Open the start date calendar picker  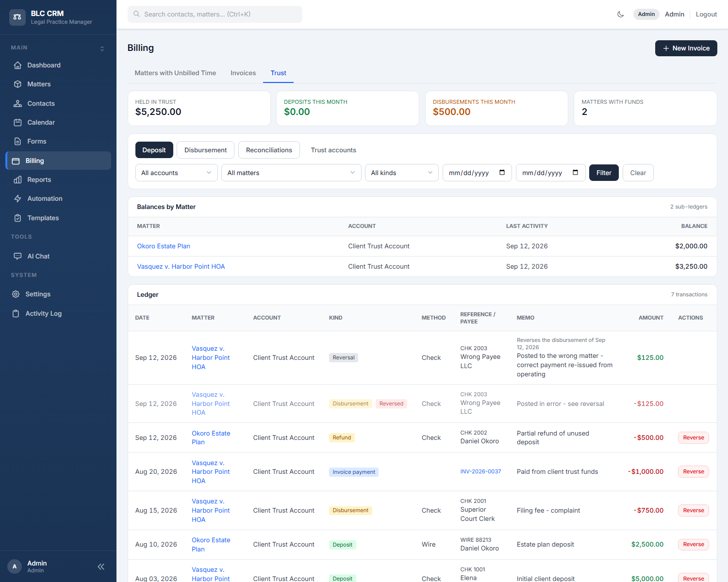coord(502,172)
